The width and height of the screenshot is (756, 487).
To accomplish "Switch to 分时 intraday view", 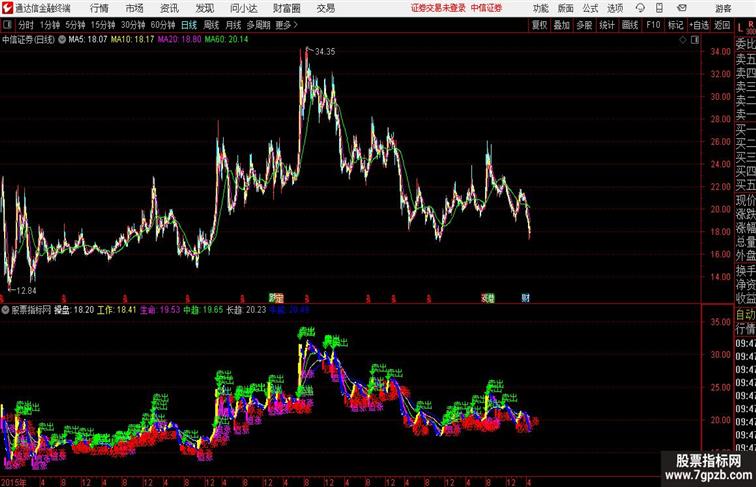I will pyautogui.click(x=26, y=25).
